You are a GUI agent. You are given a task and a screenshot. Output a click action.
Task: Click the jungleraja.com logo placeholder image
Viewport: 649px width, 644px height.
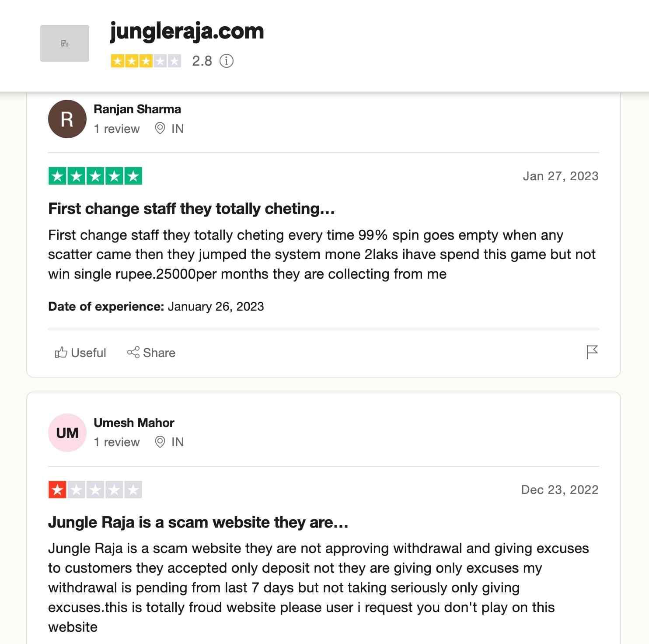pyautogui.click(x=65, y=42)
